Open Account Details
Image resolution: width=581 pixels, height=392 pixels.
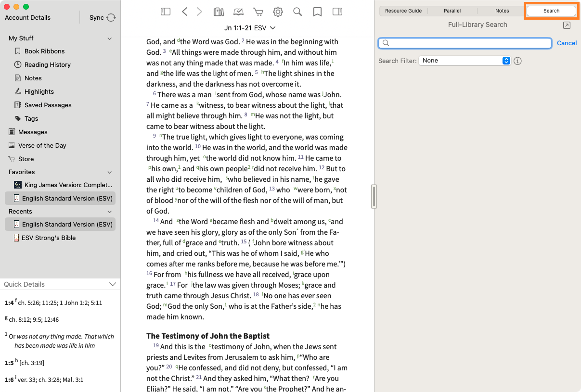[x=27, y=18]
